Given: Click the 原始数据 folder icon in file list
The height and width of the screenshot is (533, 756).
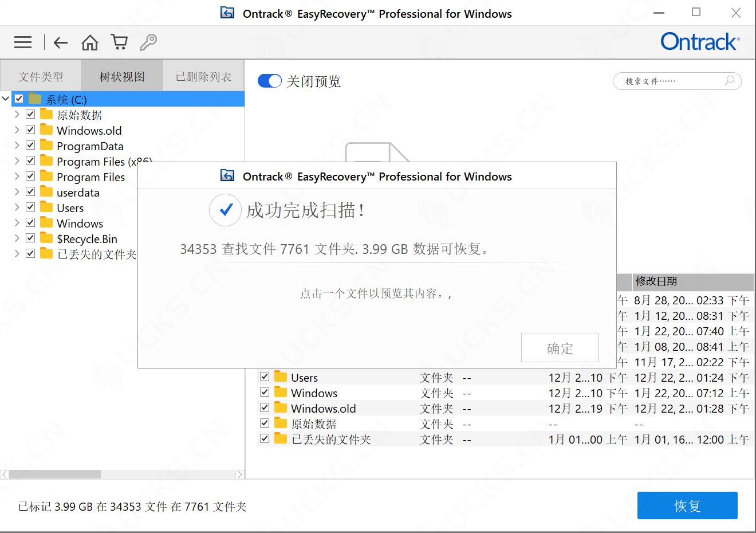Looking at the screenshot, I should (281, 424).
